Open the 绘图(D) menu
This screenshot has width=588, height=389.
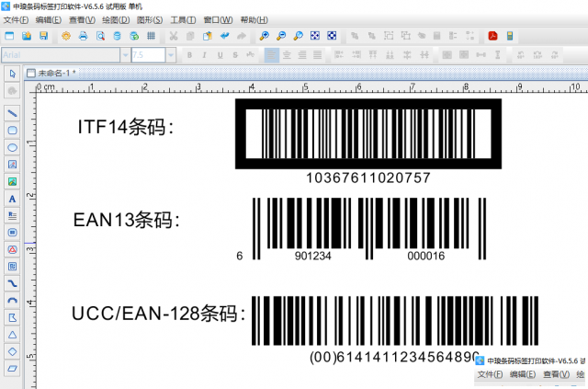(x=115, y=19)
